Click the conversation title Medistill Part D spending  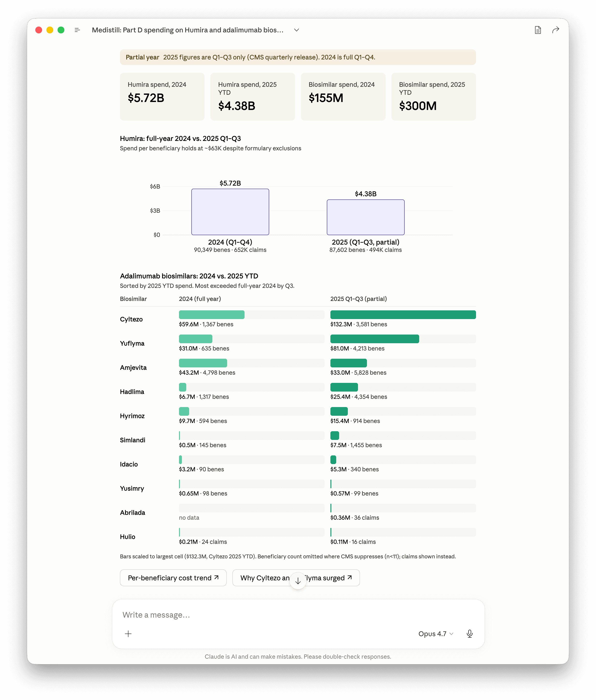coord(187,30)
